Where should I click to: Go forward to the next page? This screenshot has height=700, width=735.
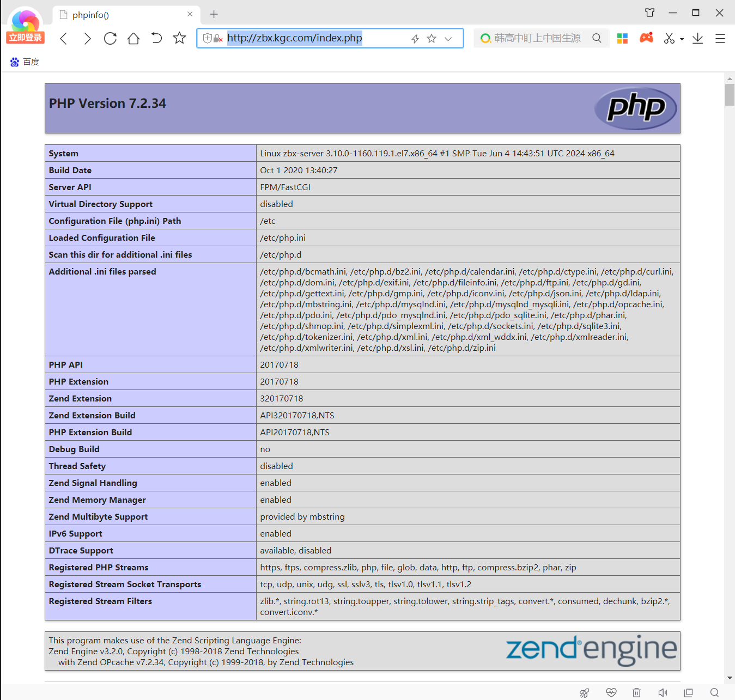[x=87, y=38]
